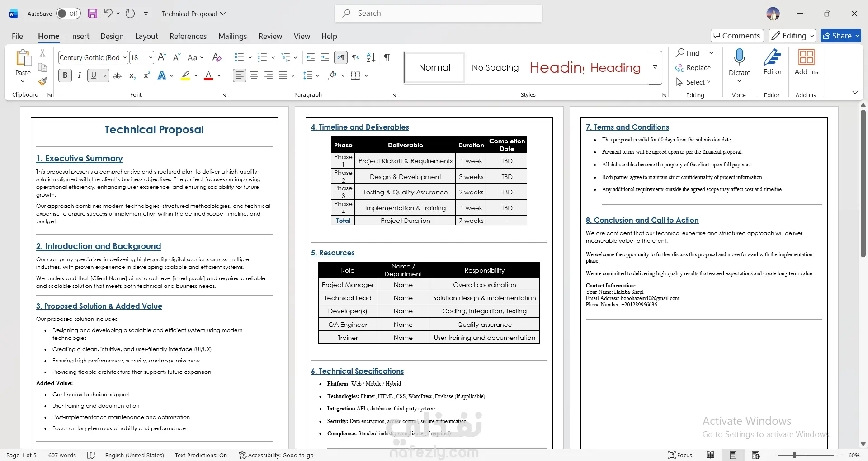Switch to the References tab
Screen dimensions: 868x461
point(188,36)
